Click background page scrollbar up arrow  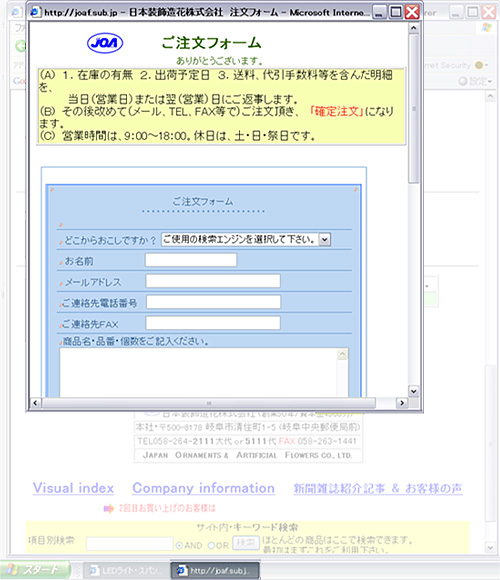click(x=490, y=97)
